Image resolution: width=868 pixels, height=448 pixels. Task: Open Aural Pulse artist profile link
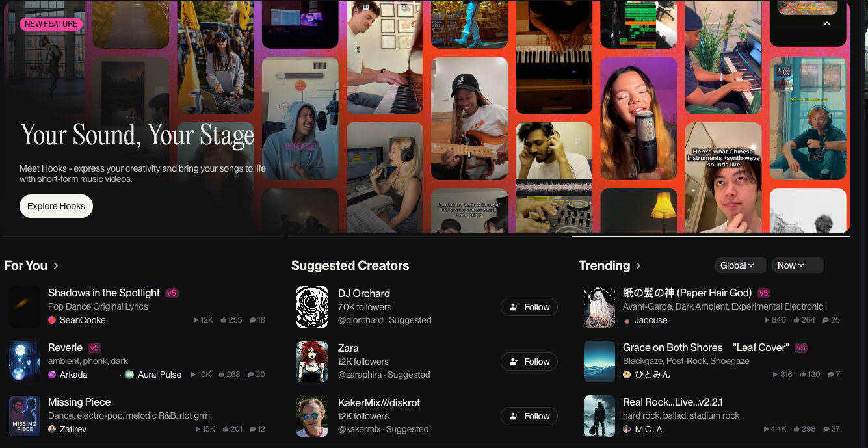click(x=159, y=375)
